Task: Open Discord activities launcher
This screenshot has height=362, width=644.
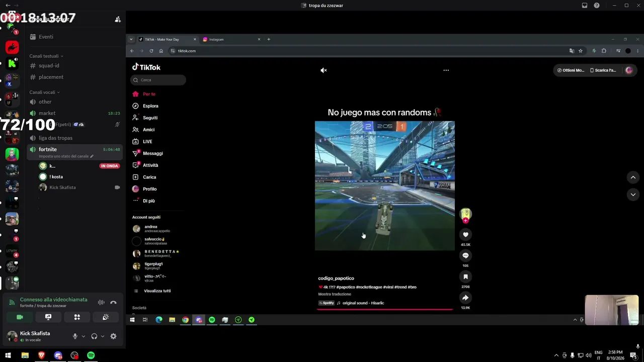Action: pyautogui.click(x=77, y=317)
